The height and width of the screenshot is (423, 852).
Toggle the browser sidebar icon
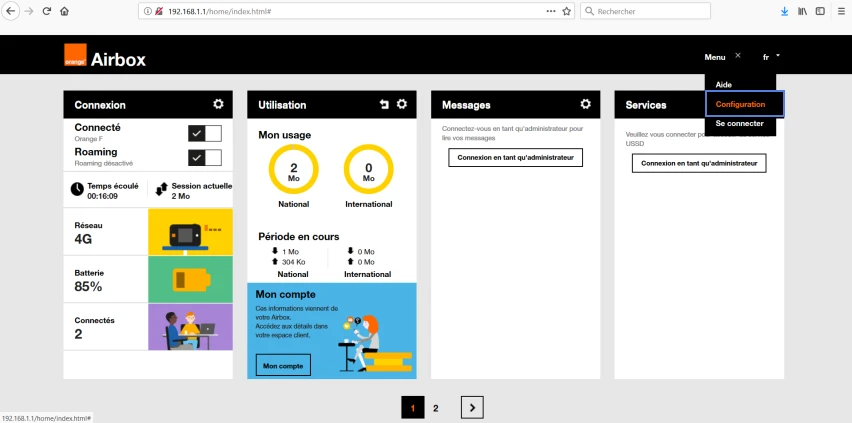(820, 11)
